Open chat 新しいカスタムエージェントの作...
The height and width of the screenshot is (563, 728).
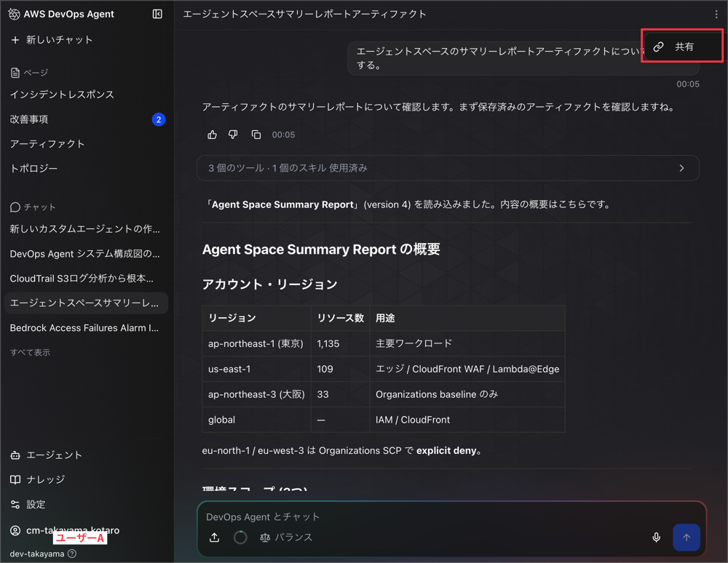click(85, 229)
